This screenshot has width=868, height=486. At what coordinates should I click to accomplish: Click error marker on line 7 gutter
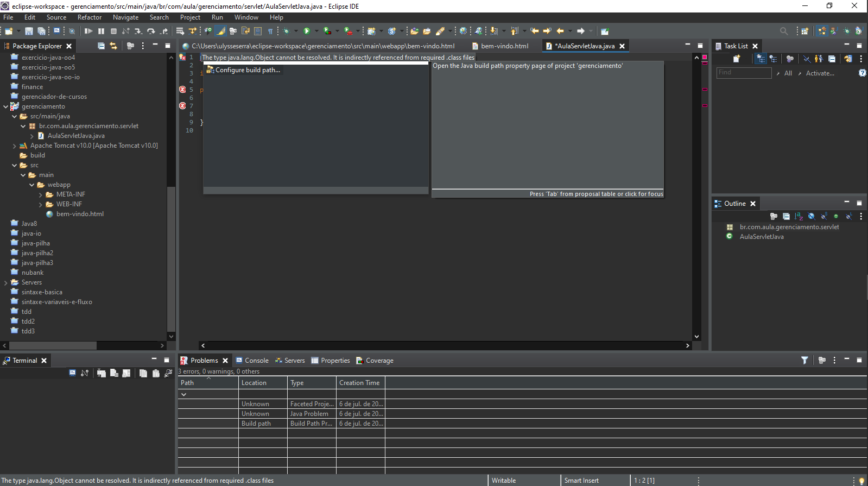[182, 106]
